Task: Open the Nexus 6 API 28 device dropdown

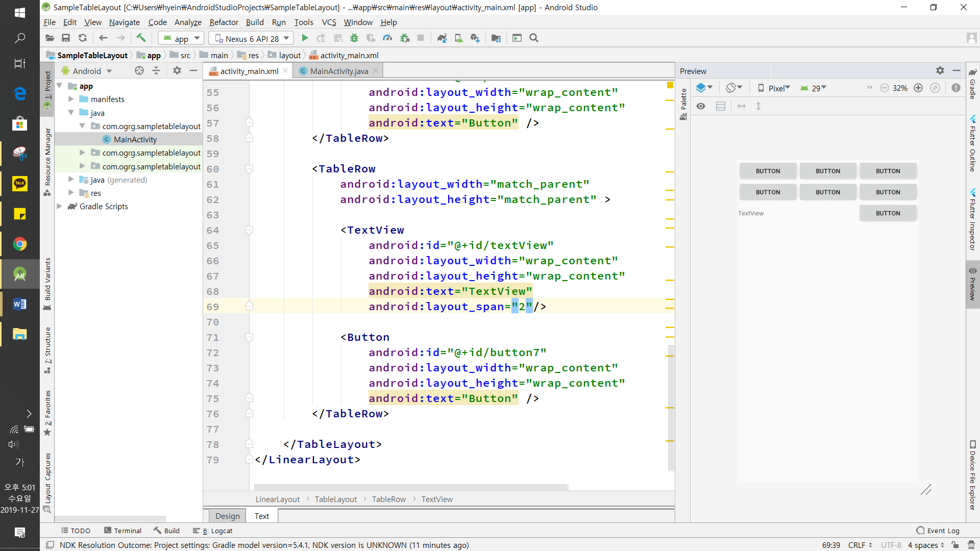Action: 252,38
